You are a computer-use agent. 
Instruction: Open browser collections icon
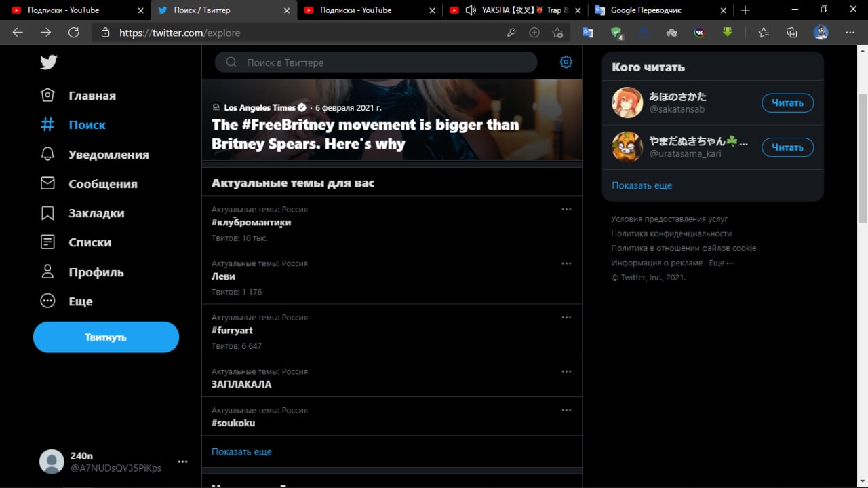pos(791,33)
